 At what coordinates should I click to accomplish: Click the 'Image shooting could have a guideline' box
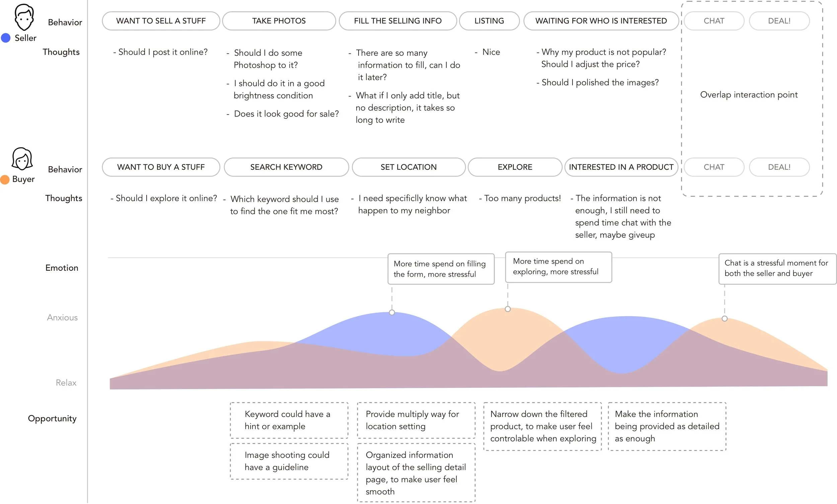tap(289, 462)
